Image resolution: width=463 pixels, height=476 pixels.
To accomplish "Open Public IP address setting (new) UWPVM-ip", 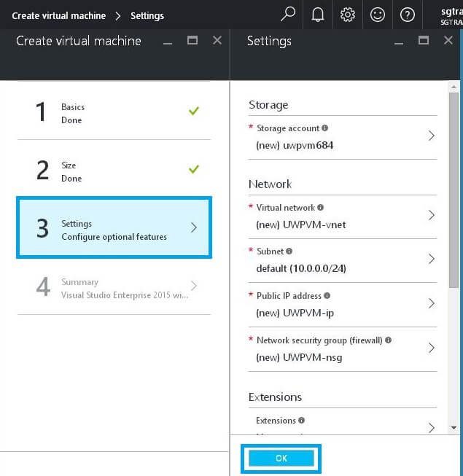I will 343,304.
